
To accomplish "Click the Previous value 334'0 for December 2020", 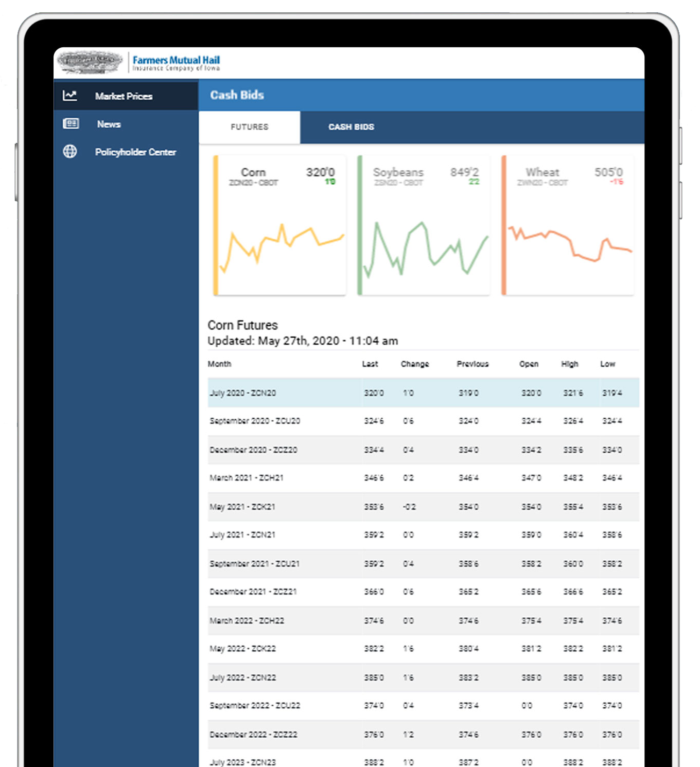I will coord(468,450).
